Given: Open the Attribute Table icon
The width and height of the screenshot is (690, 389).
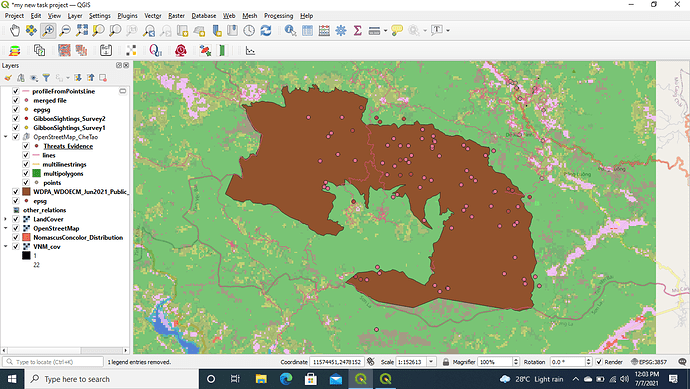Looking at the screenshot, I should tap(308, 30).
